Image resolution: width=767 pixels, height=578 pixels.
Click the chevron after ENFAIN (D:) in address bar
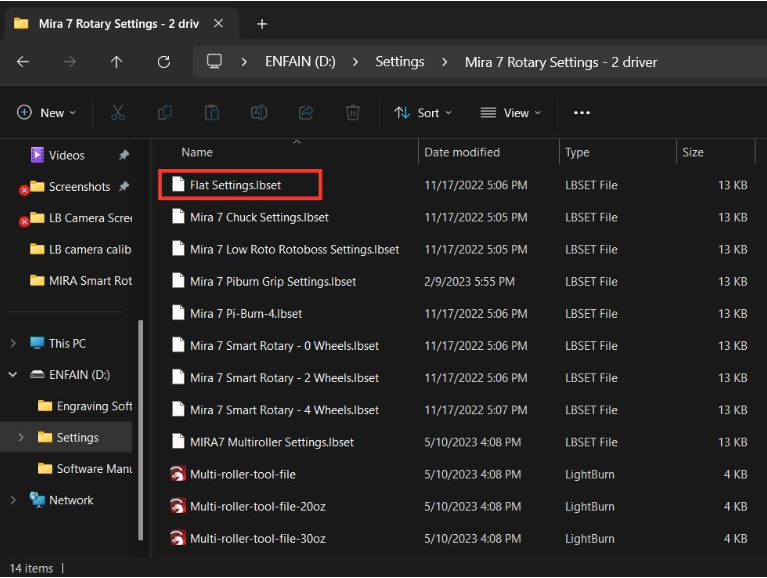tap(356, 62)
